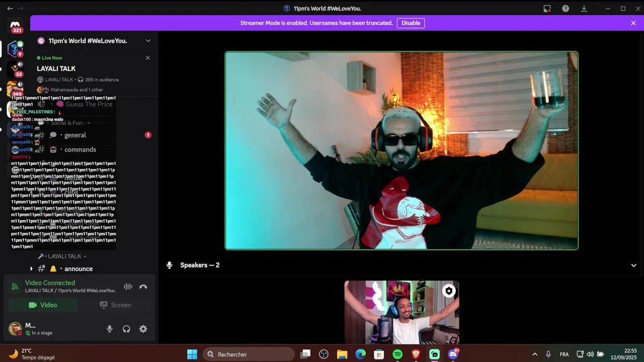
Task: Open User Settings gear
Action: [x=143, y=329]
